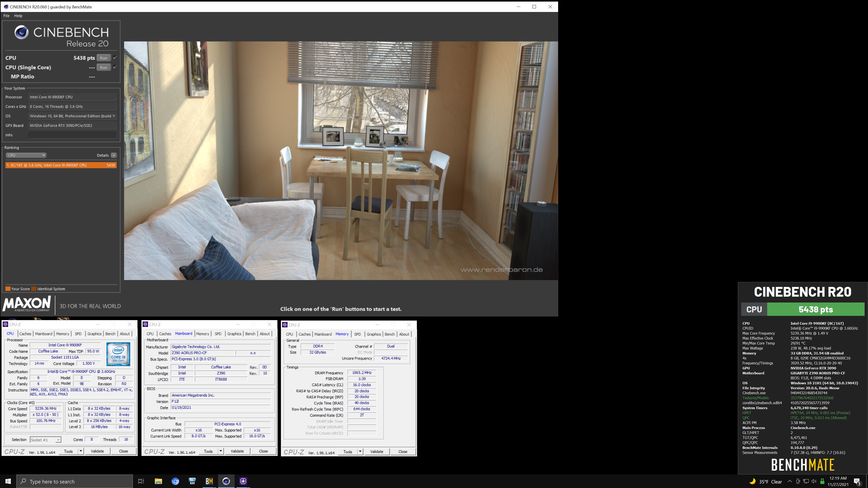This screenshot has width=868, height=488.
Task: Launch the blue browser icon on taskbar
Action: pos(175,481)
